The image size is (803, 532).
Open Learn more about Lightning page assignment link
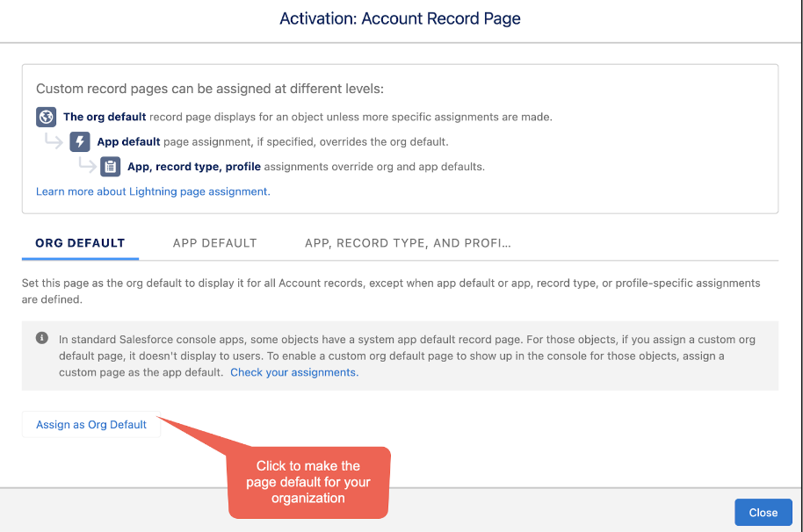click(153, 191)
